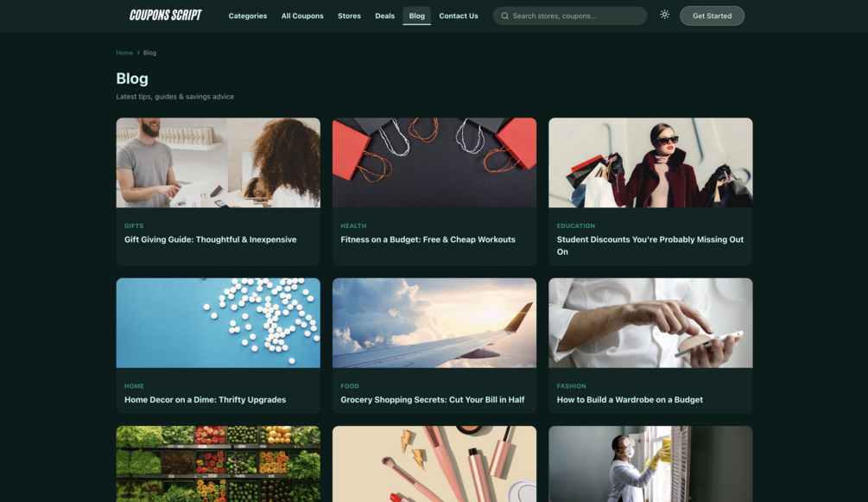
Task: Open the Wardrobe on a Budget image
Action: coord(650,322)
